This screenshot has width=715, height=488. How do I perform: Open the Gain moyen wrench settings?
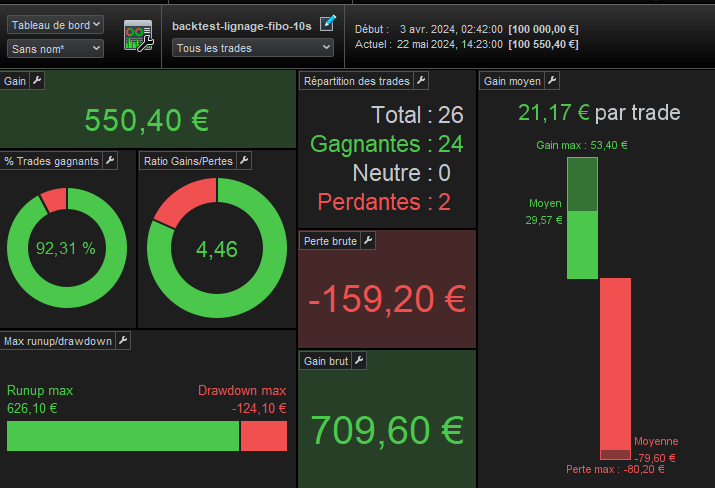(552, 81)
